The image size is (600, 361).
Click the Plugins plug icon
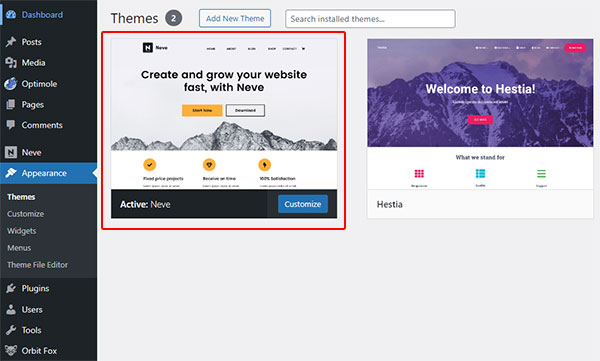(11, 288)
